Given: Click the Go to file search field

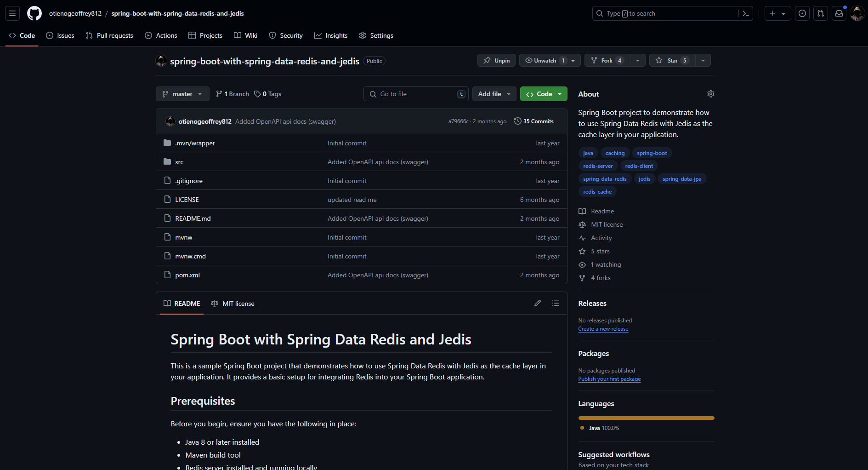Looking at the screenshot, I should (x=416, y=94).
